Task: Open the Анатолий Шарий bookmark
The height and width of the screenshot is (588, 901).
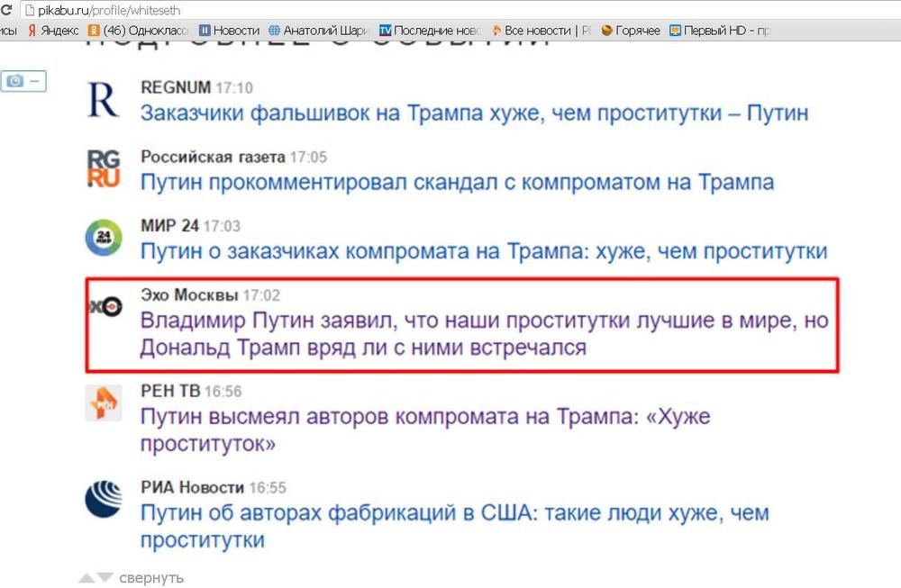Action: [x=318, y=31]
